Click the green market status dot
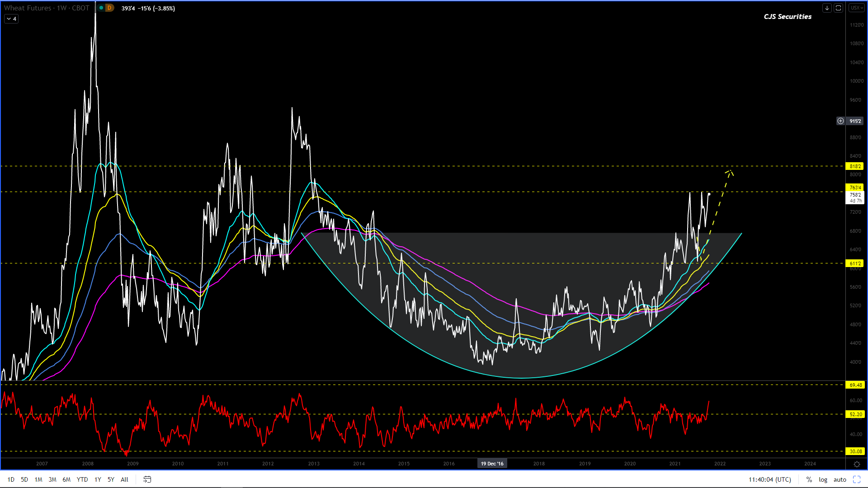Screen dimensions: 868x488 coord(101,8)
